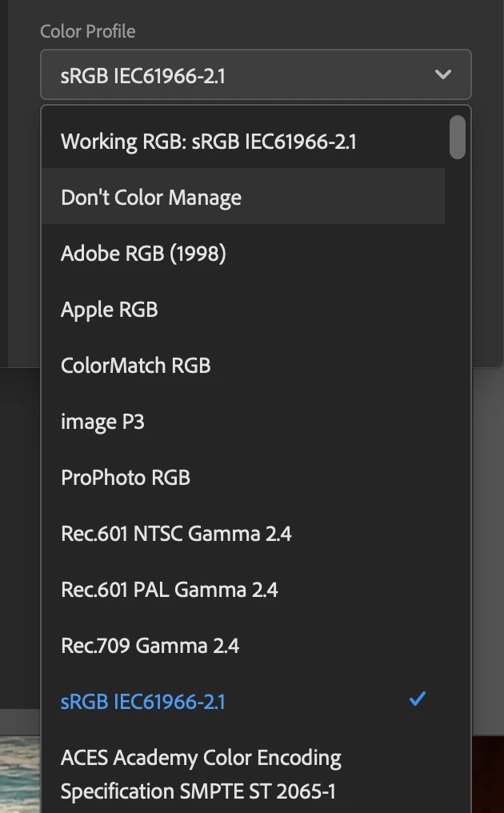The height and width of the screenshot is (813, 504).
Task: Choose Rec.601 PAL Gamma 2.4
Action: (170, 590)
